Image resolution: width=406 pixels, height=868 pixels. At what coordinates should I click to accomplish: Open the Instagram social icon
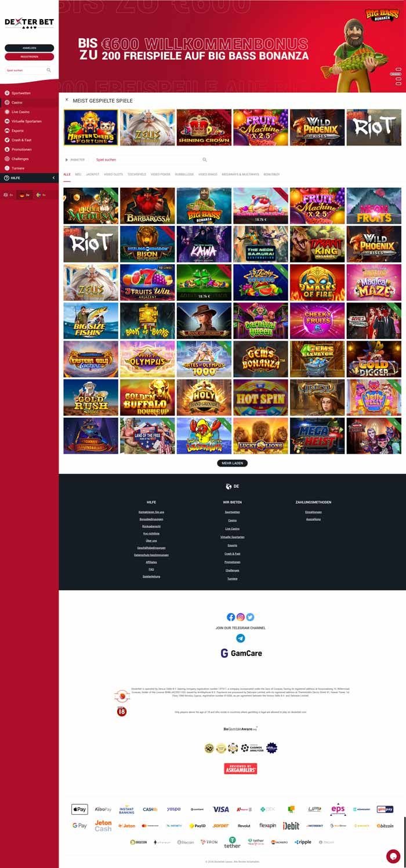[240, 617]
